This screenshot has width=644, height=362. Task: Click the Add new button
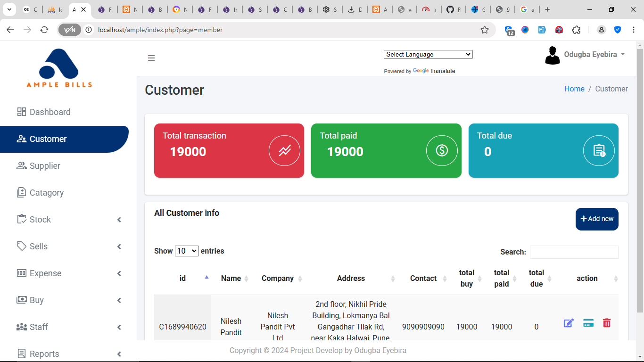597,219
